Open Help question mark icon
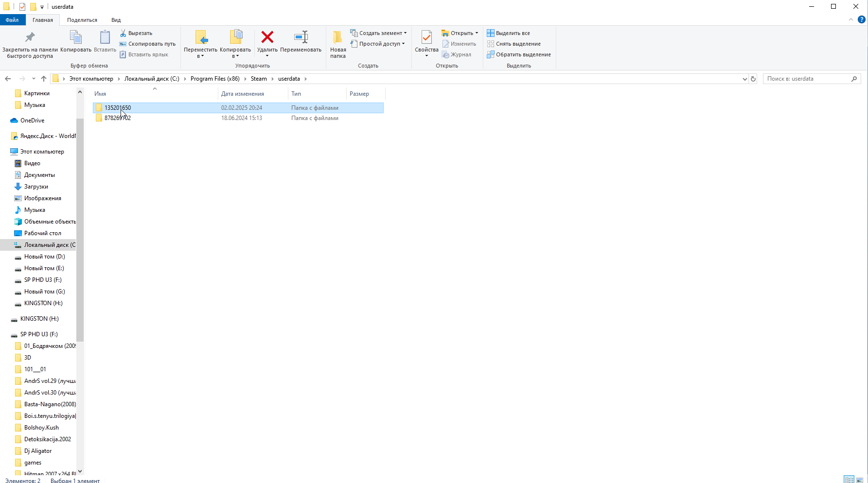This screenshot has width=868, height=483. coord(861,19)
